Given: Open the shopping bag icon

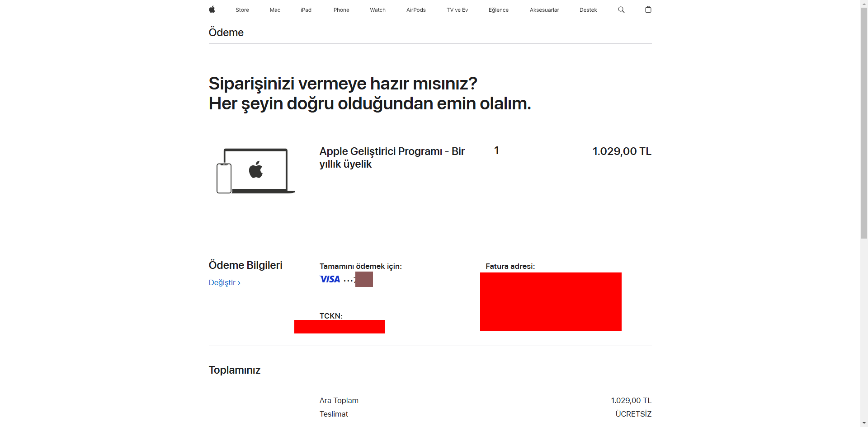Looking at the screenshot, I should pyautogui.click(x=648, y=9).
